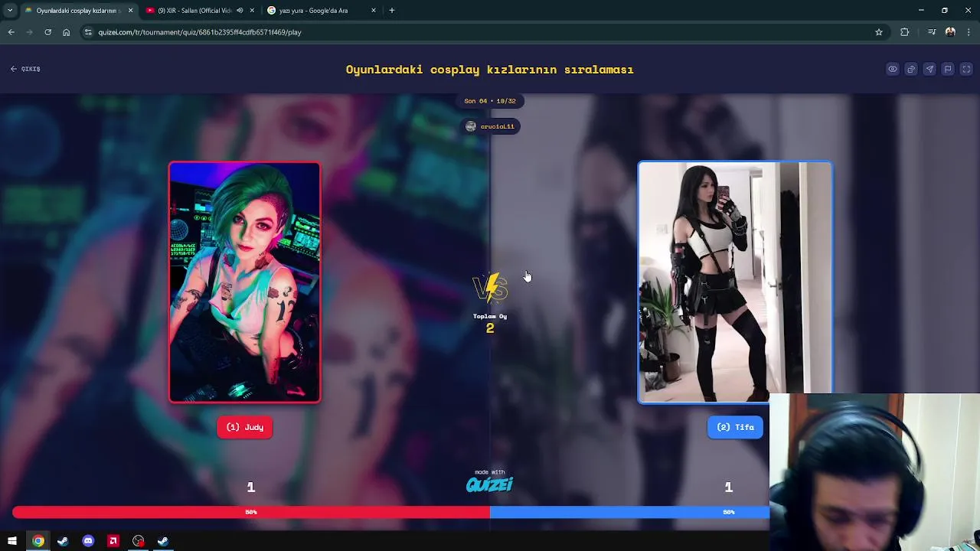Go back via the ÇIKIŞ exit link

pyautogui.click(x=25, y=69)
